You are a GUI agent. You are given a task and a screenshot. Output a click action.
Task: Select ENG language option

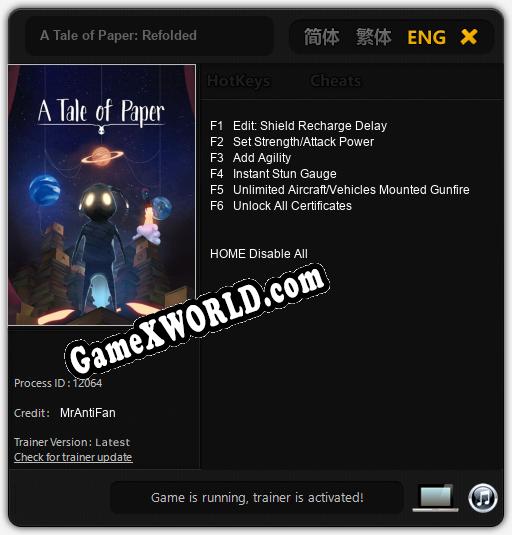pos(426,37)
